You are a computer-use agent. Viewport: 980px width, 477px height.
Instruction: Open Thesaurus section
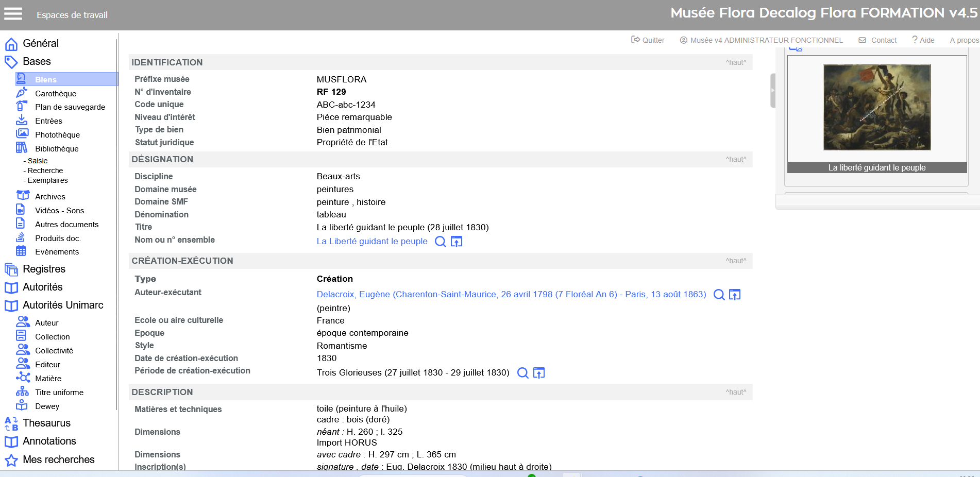[46, 423]
